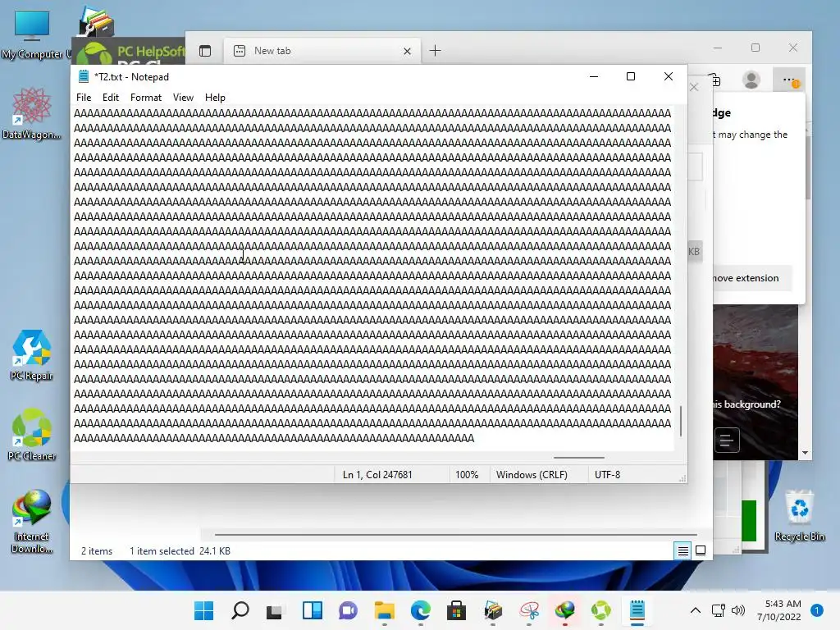Open the Help menu in Notepad
The image size is (840, 630).
click(x=215, y=98)
